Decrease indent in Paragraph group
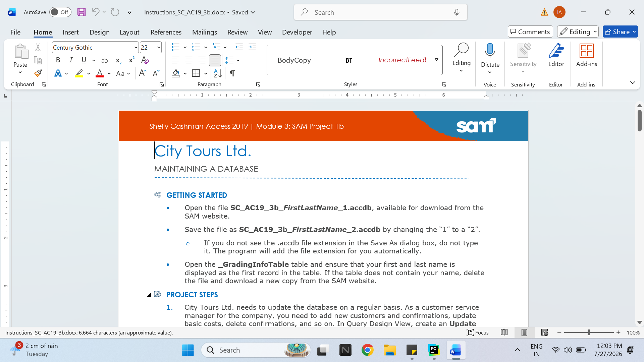The image size is (644, 362). click(239, 47)
